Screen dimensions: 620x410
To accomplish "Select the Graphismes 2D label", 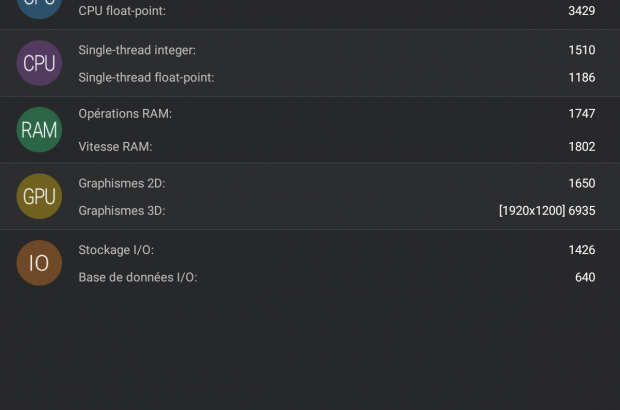I will point(121,184).
